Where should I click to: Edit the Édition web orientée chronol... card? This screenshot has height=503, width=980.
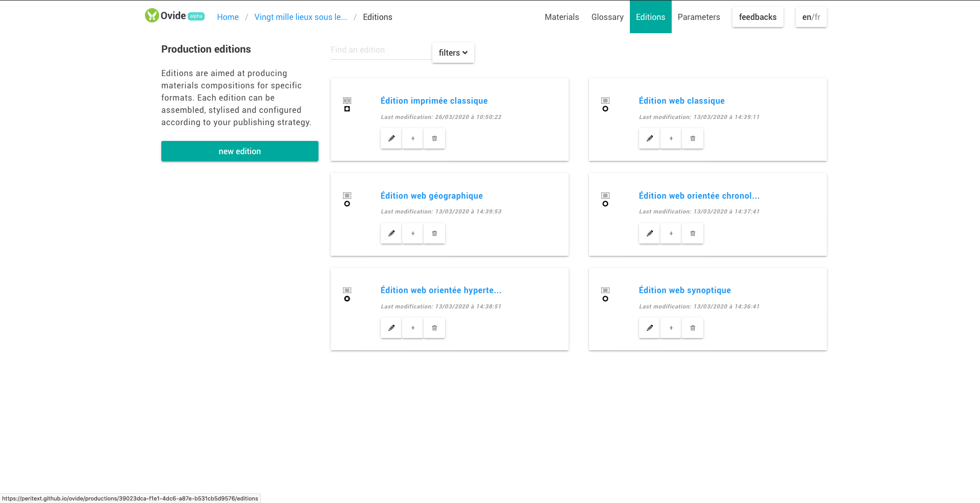(x=650, y=233)
